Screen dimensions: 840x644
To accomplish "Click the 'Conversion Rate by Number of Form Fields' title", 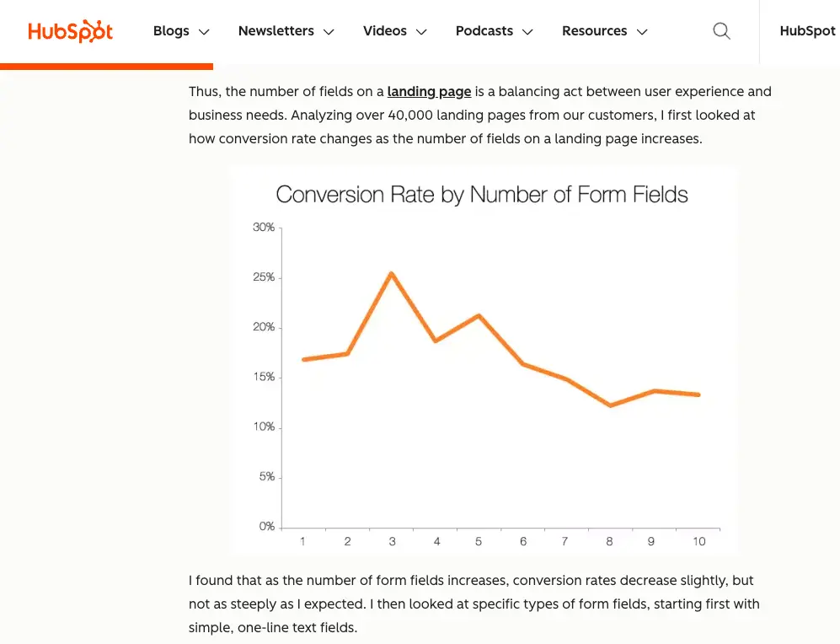I will [482, 195].
